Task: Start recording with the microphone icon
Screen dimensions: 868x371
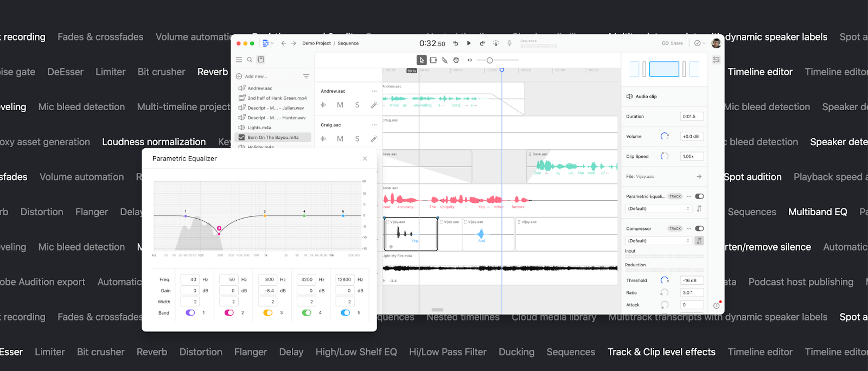Action: click(509, 43)
